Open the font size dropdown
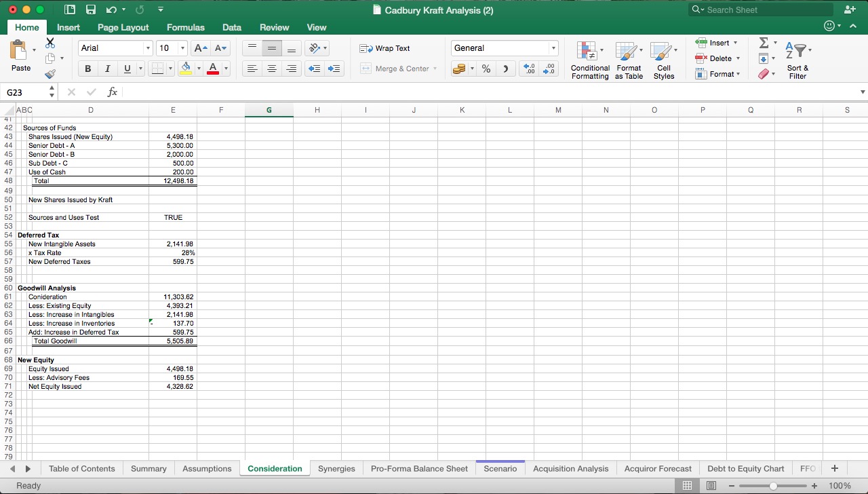This screenshot has height=494, width=868. [x=182, y=48]
